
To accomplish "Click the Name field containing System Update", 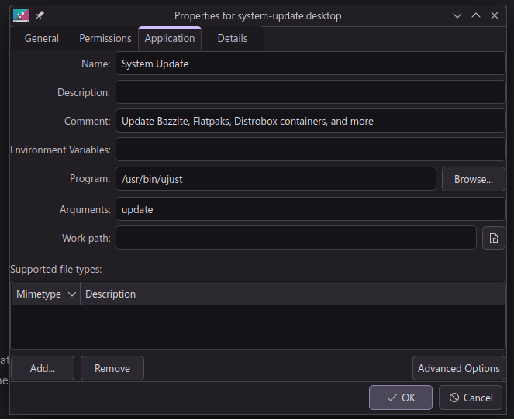I will (x=310, y=64).
